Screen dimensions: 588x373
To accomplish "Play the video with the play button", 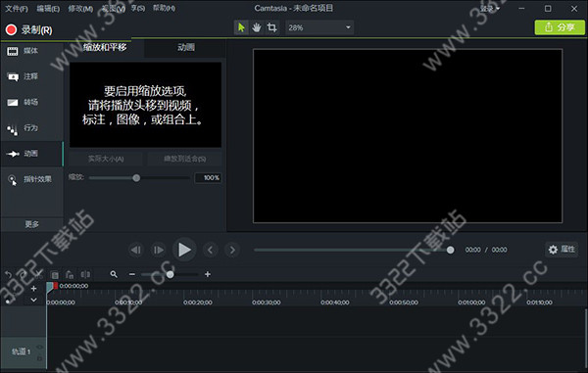I will point(184,250).
